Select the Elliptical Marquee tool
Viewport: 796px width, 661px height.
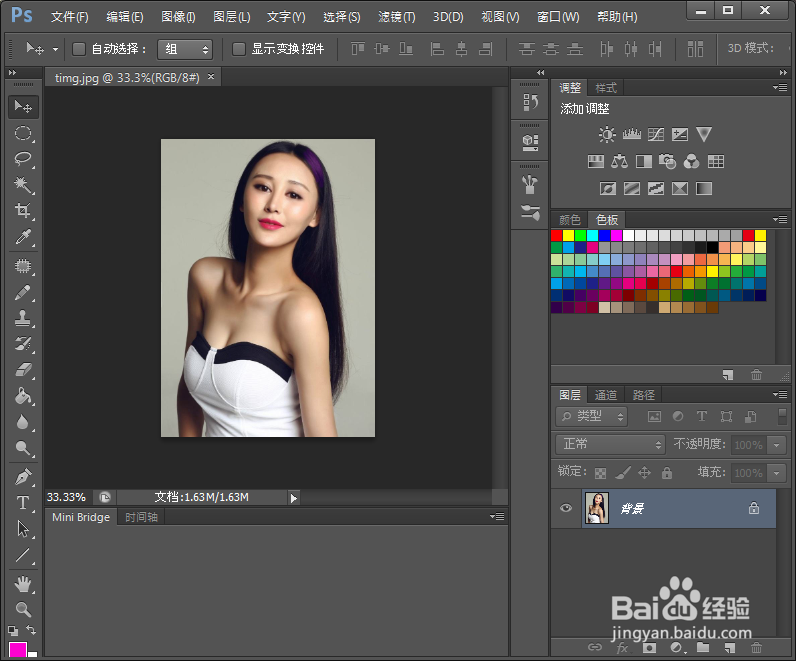[23, 133]
